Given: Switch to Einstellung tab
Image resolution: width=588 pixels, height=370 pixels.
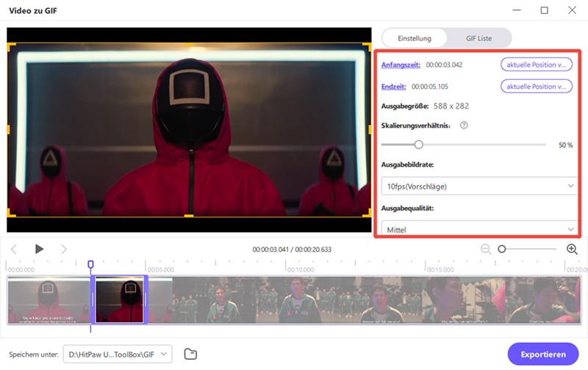Looking at the screenshot, I should 415,38.
